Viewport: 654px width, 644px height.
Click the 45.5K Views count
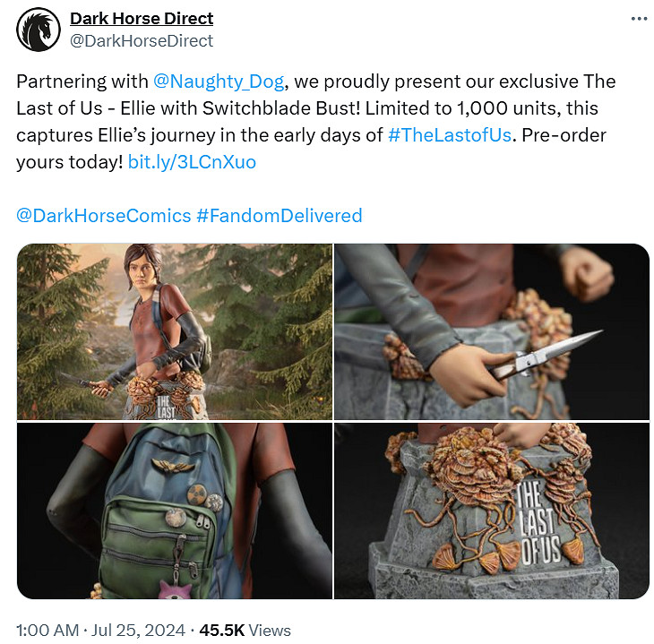point(245,631)
